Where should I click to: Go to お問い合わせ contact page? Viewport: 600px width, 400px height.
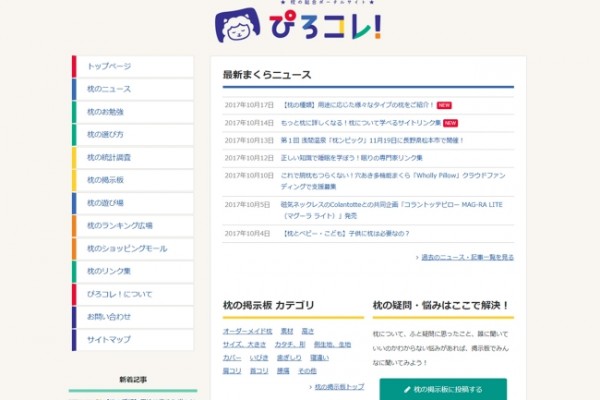133,317
